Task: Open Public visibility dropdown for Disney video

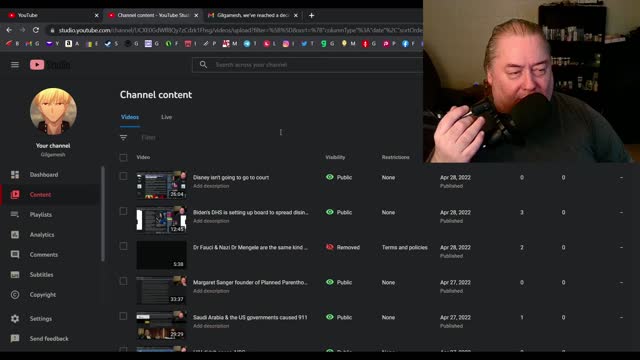Action: point(339,178)
